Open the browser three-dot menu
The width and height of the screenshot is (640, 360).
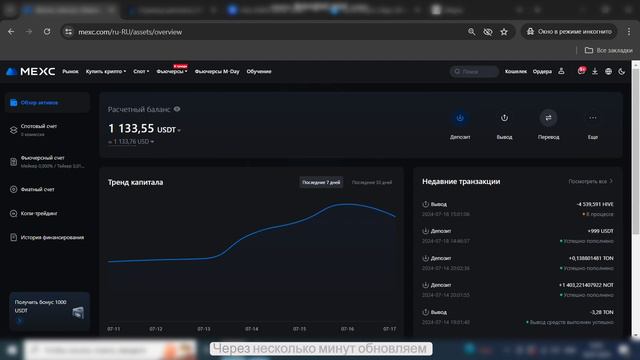[629, 31]
